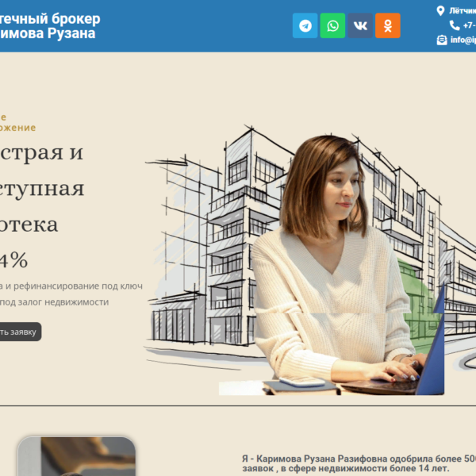Image resolution: width=476 pixels, height=476 pixels.
Task: Click the phone number starting '+7'
Action: (x=470, y=25)
